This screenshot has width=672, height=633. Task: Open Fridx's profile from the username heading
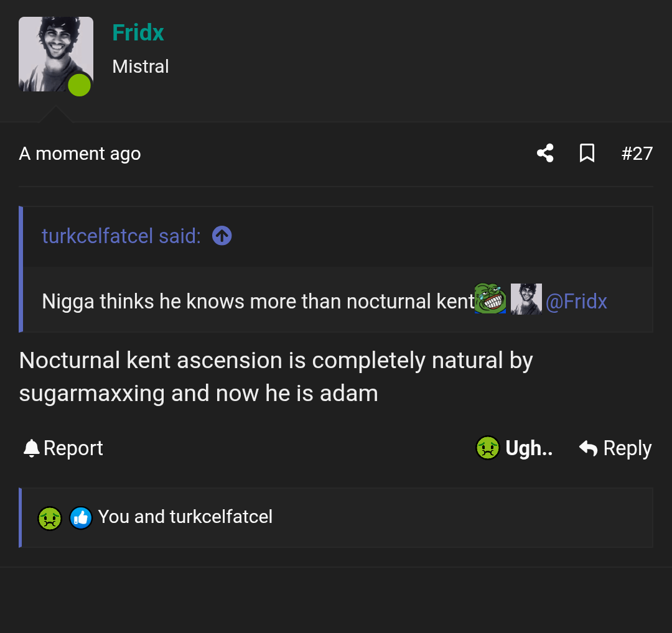coord(138,32)
